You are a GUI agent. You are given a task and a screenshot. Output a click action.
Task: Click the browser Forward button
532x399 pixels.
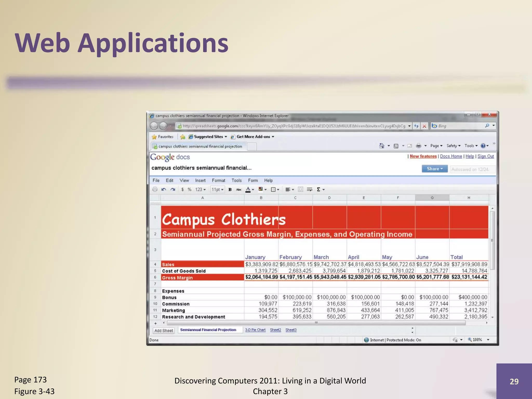pos(163,126)
